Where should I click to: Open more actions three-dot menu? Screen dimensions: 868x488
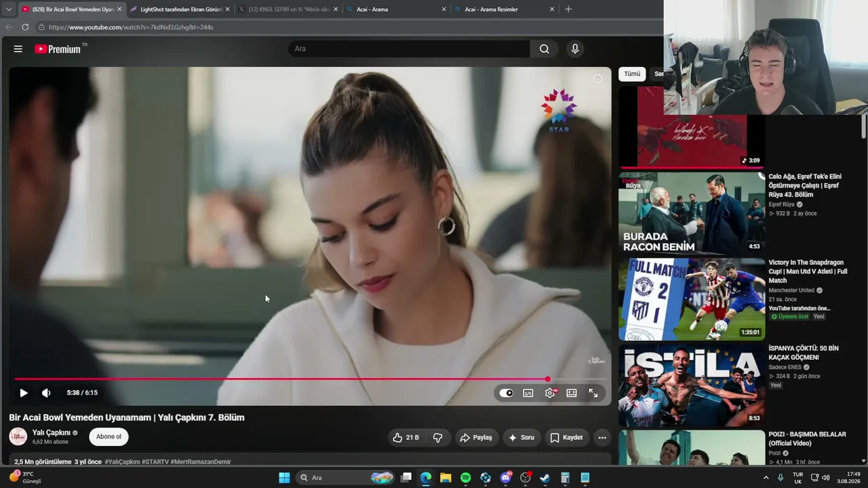pos(602,438)
